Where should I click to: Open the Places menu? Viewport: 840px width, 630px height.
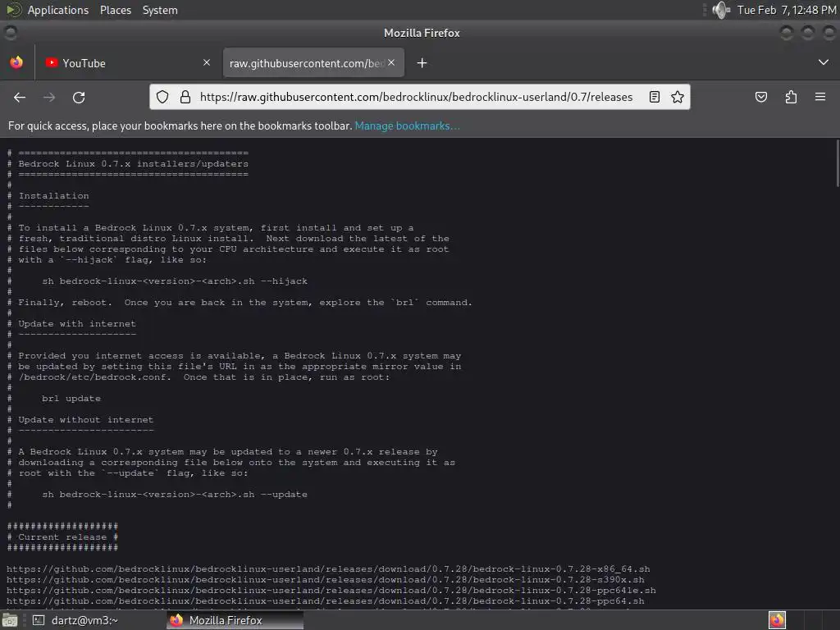pyautogui.click(x=116, y=10)
